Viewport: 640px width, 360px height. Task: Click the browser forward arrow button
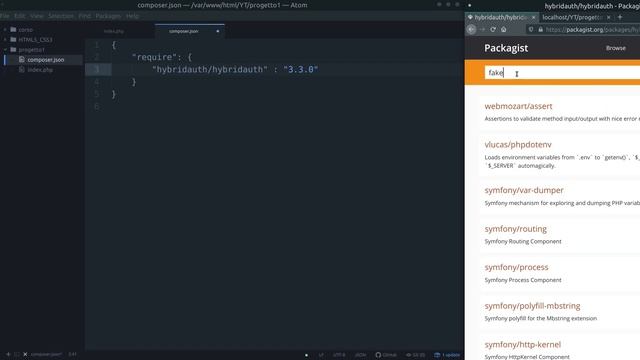pyautogui.click(x=482, y=29)
